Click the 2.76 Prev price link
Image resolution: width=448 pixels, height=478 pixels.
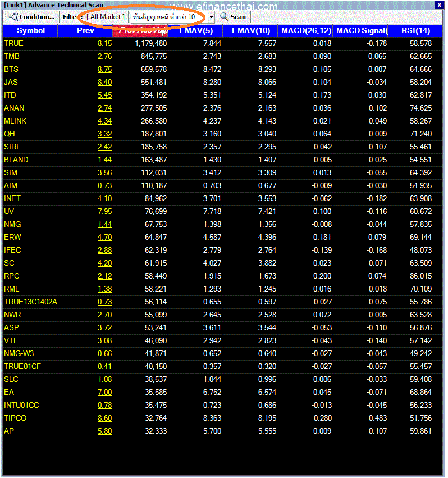105,56
